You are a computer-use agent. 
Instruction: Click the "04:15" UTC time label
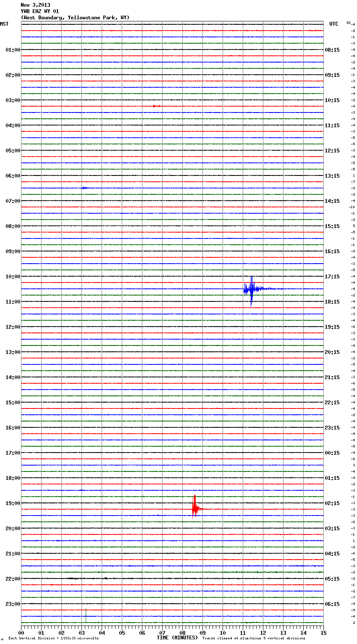pyautogui.click(x=332, y=554)
